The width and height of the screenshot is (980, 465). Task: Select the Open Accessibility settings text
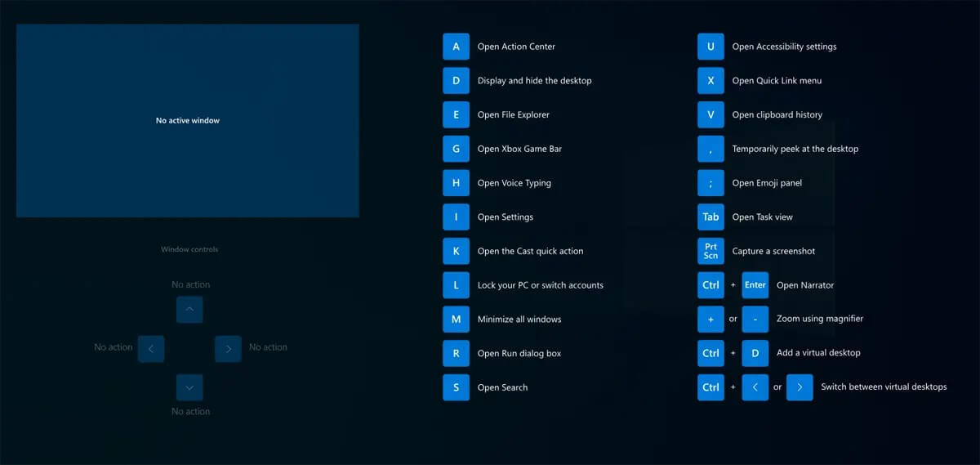(x=785, y=47)
